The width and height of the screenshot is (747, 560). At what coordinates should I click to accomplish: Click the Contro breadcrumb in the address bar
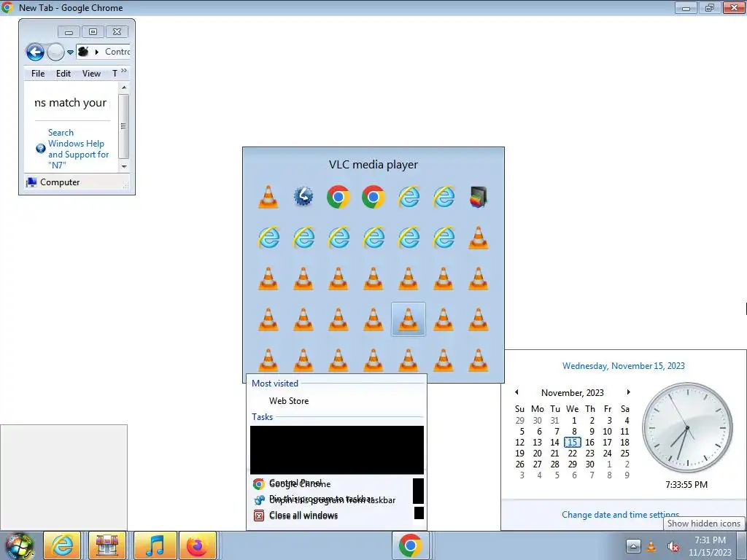[x=117, y=52]
